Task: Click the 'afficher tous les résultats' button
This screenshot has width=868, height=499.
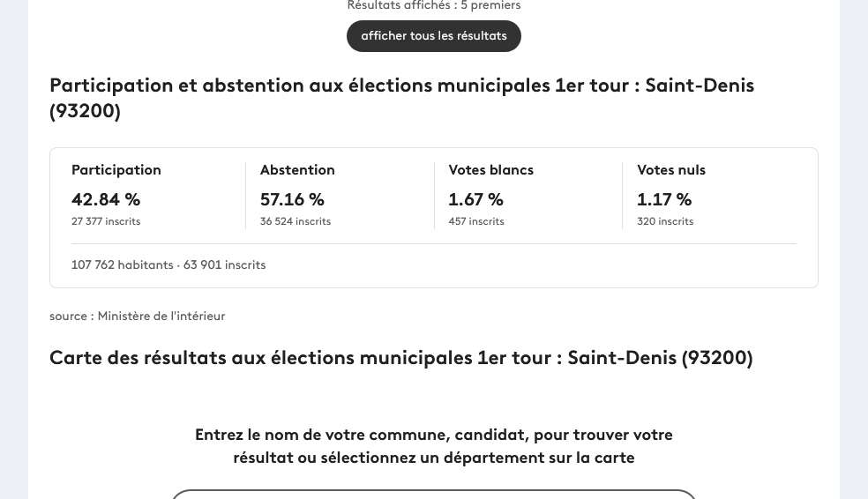Action: click(x=433, y=36)
